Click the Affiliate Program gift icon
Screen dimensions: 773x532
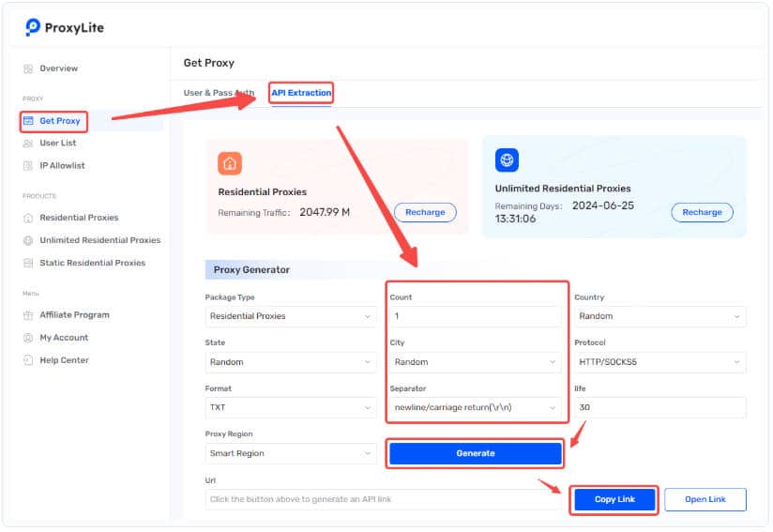point(28,315)
